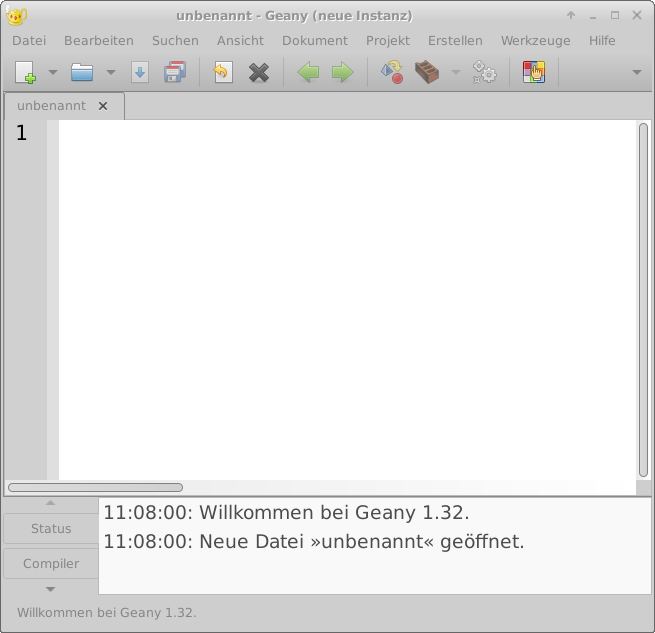The height and width of the screenshot is (633, 655).
Task: Navigate back with the green left arrow
Action: pyautogui.click(x=308, y=73)
